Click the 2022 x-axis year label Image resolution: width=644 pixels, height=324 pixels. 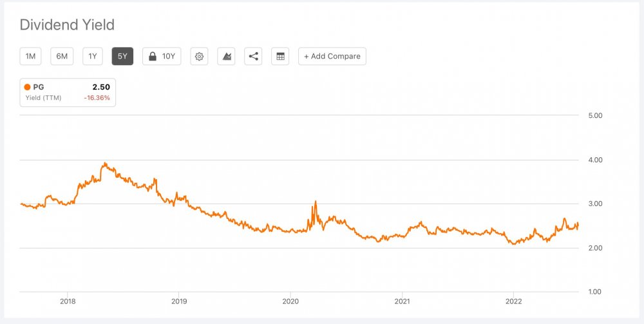[x=513, y=301]
